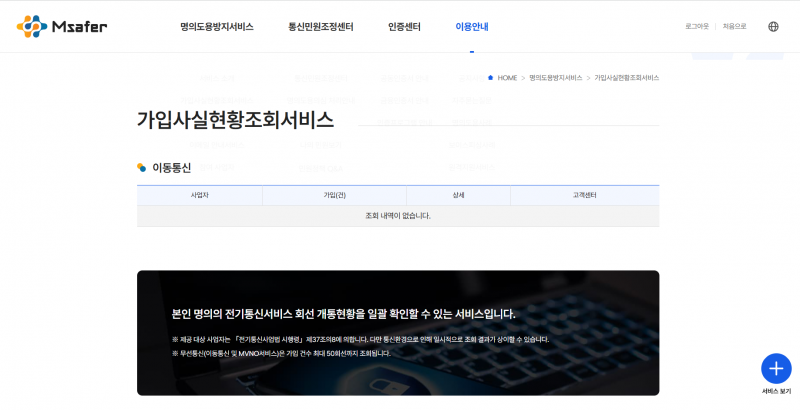Open the 명의도용방지서비스 menu

tap(217, 27)
